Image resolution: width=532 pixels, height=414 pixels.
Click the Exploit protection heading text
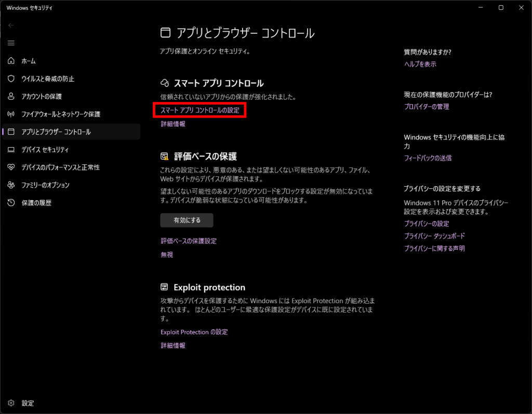click(x=209, y=287)
